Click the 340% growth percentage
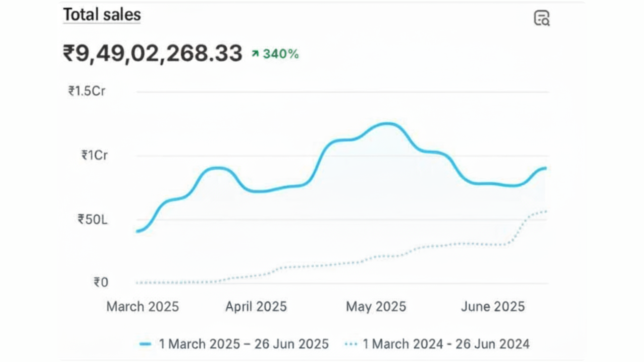 tap(281, 54)
